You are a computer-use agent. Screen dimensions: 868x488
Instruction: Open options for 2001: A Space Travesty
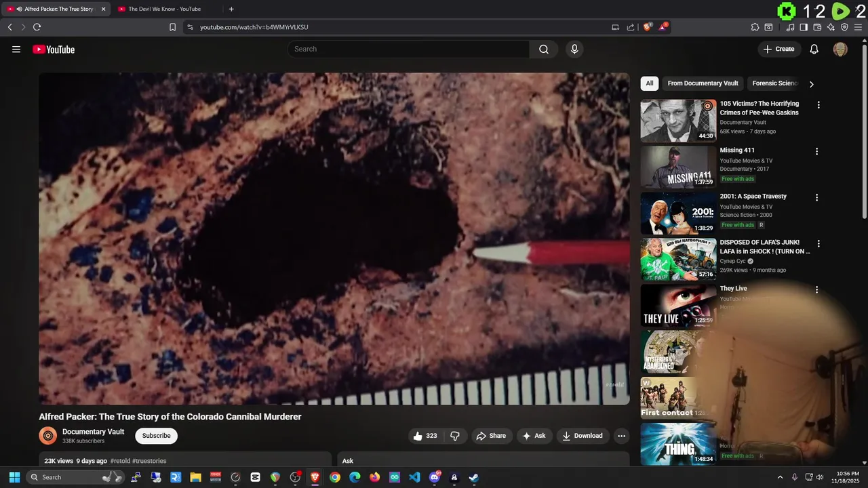[x=816, y=197]
